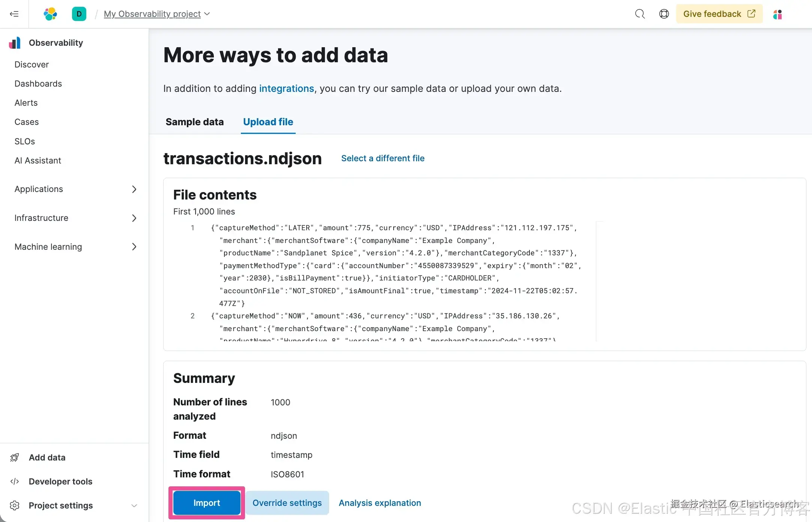Viewport: 812px width, 522px height.
Task: Select the Upload file tab
Action: coord(268,122)
